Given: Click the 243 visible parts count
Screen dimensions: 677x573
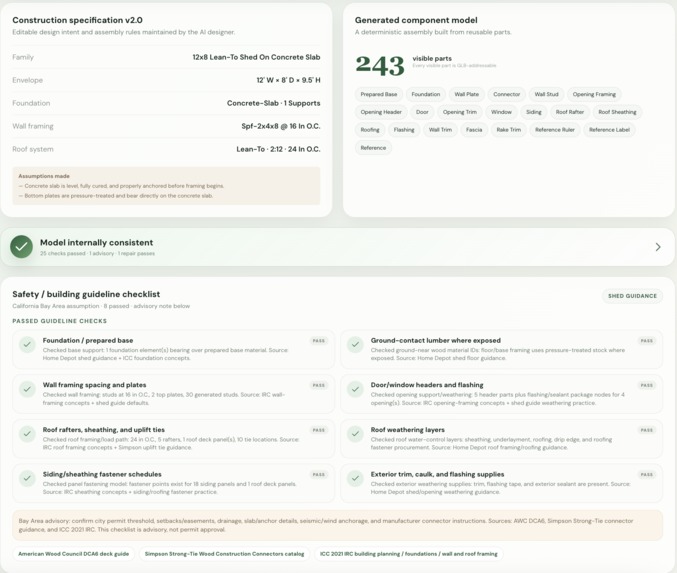Looking at the screenshot, I should click(x=380, y=65).
